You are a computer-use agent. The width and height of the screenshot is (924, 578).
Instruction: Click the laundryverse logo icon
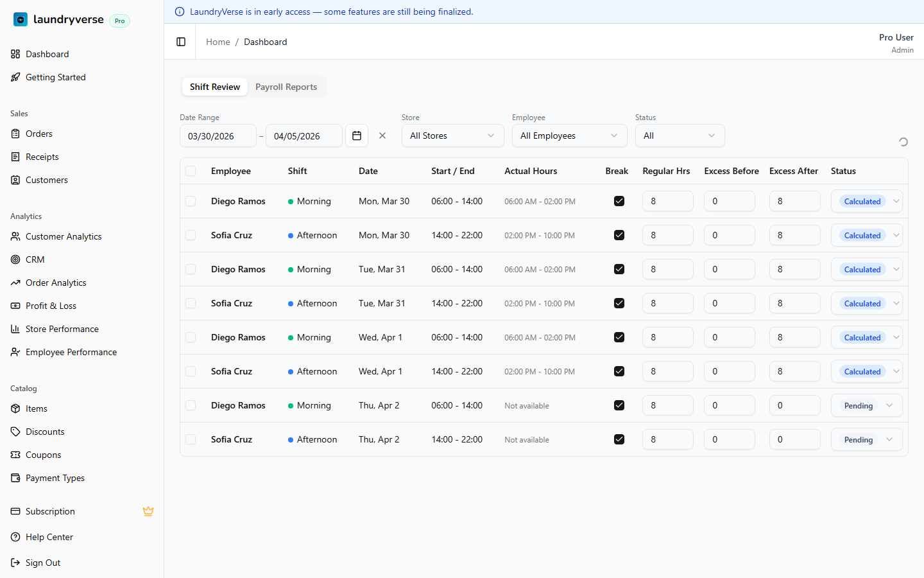pos(21,19)
